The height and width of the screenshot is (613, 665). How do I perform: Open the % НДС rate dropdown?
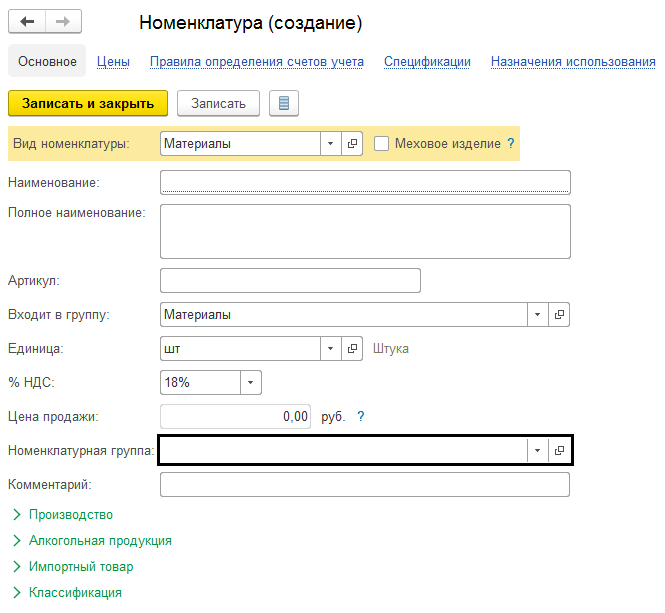point(250,383)
